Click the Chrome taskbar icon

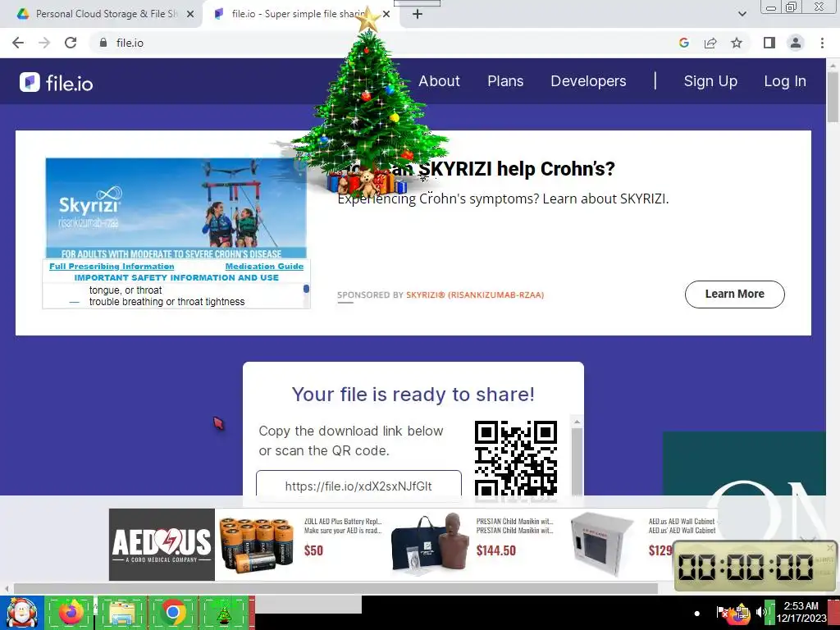[172, 613]
